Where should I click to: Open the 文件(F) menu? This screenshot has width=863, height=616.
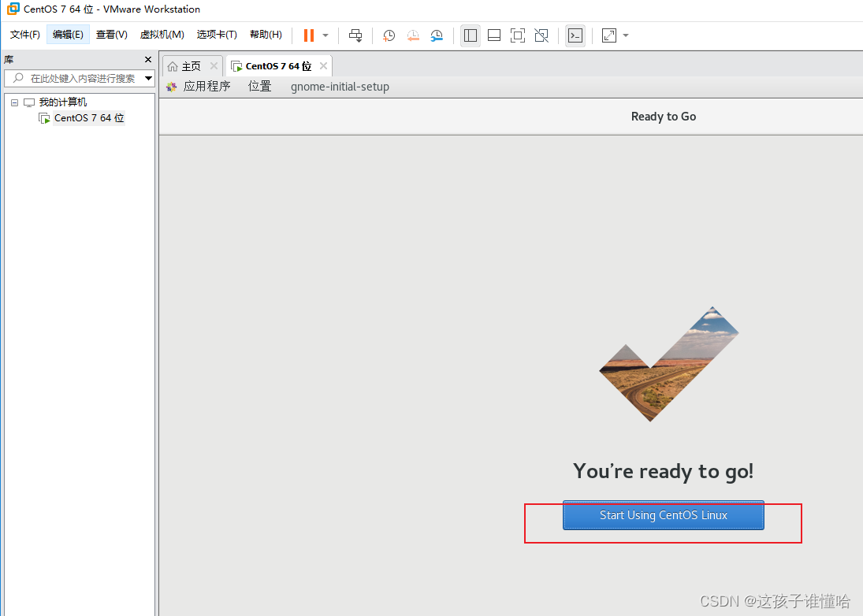[x=24, y=34]
